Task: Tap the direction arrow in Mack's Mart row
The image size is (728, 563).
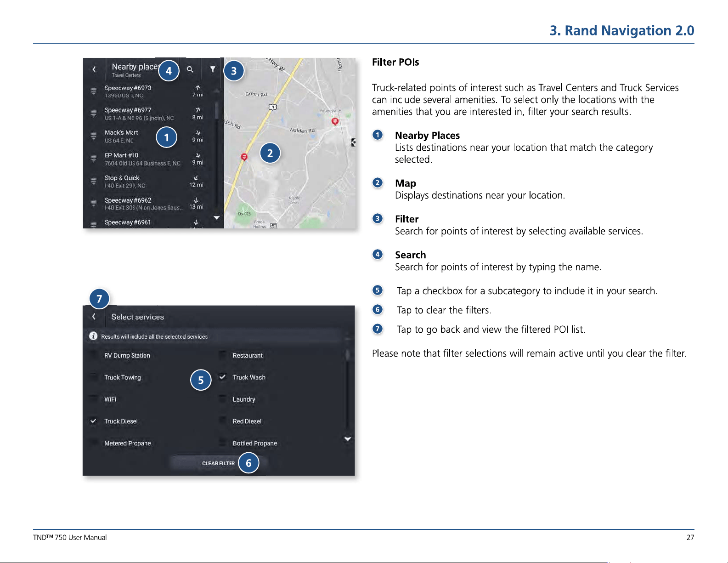Action: 198,132
